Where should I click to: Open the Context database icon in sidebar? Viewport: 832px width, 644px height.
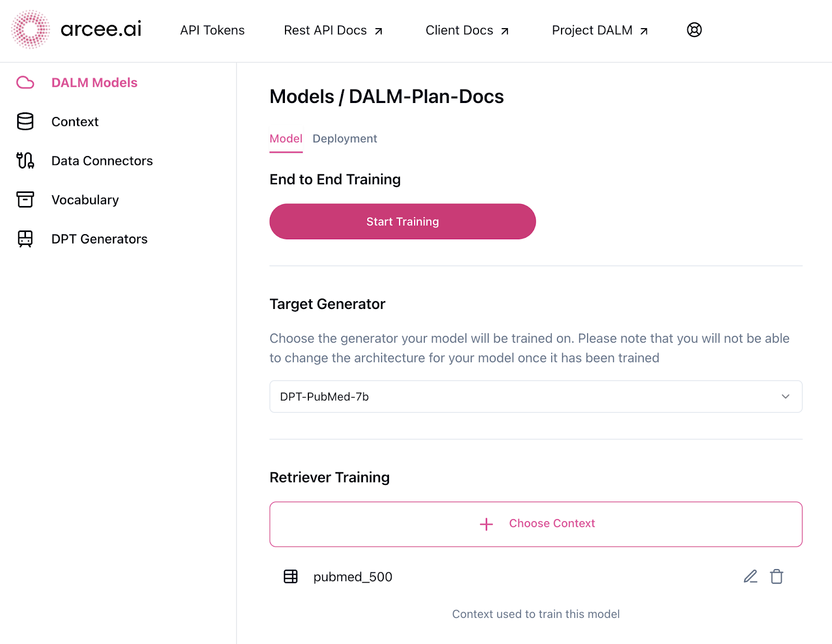25,121
